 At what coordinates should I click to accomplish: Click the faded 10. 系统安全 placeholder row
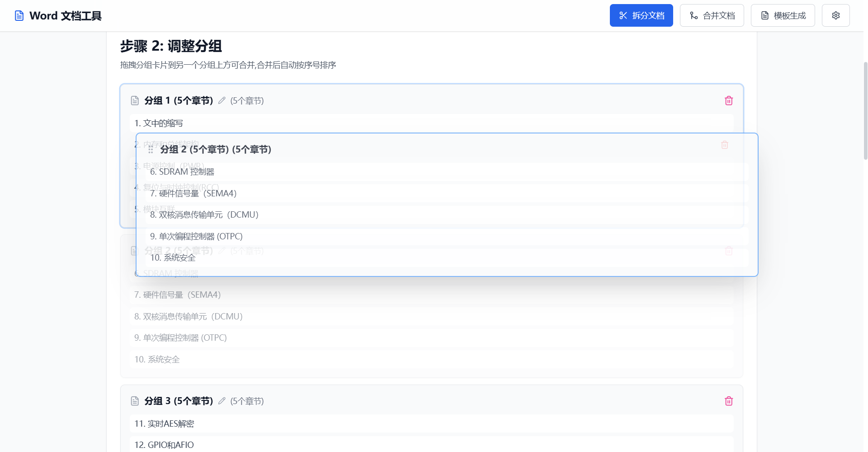tap(431, 359)
